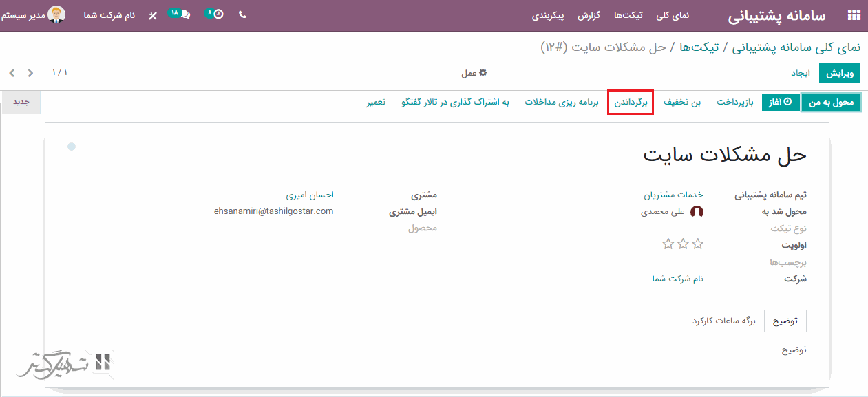The height and width of the screenshot is (397, 868).
Task: Open the apps grid menu
Action: click(x=854, y=15)
